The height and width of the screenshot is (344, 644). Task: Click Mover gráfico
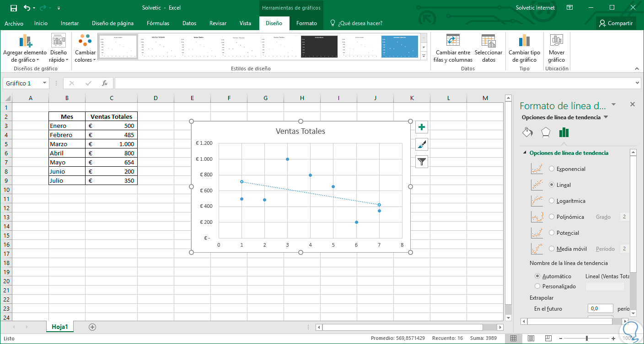(557, 48)
